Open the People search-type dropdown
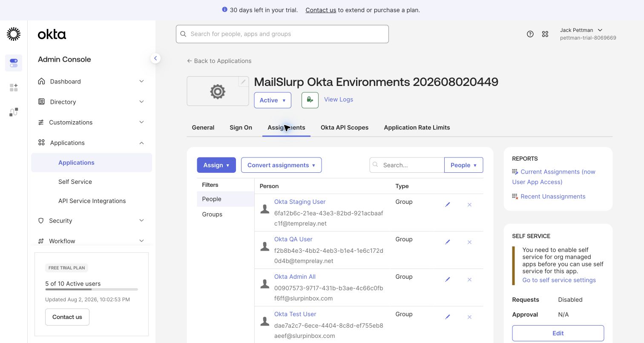The width and height of the screenshot is (644, 343). click(x=463, y=165)
